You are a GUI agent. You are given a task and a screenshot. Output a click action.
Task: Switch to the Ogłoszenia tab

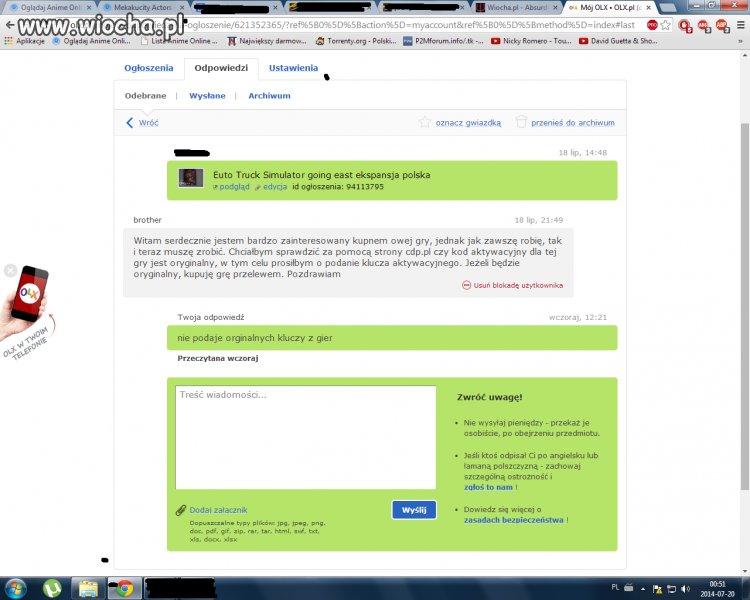coord(149,68)
